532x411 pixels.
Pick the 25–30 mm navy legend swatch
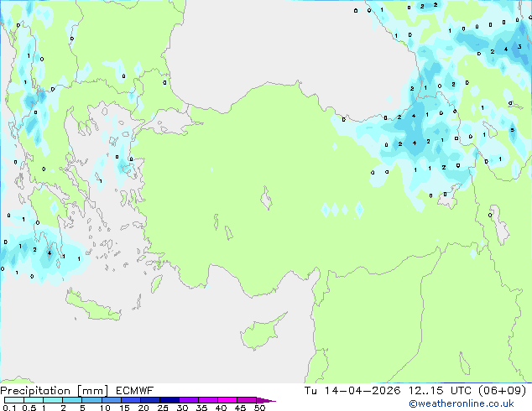click(x=170, y=400)
